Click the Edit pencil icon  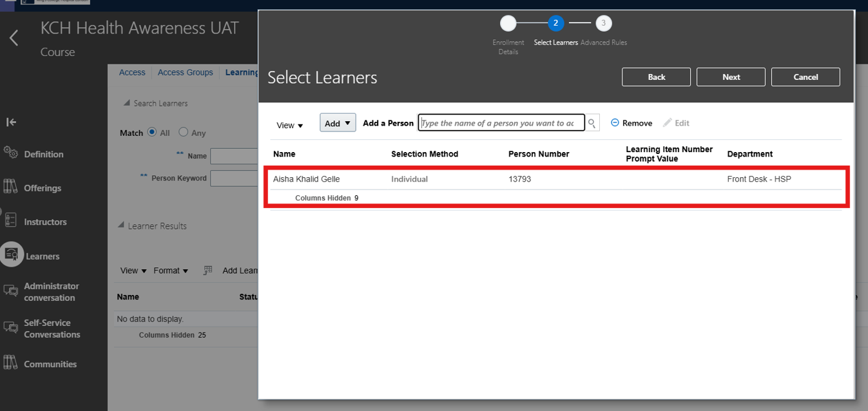pos(675,122)
